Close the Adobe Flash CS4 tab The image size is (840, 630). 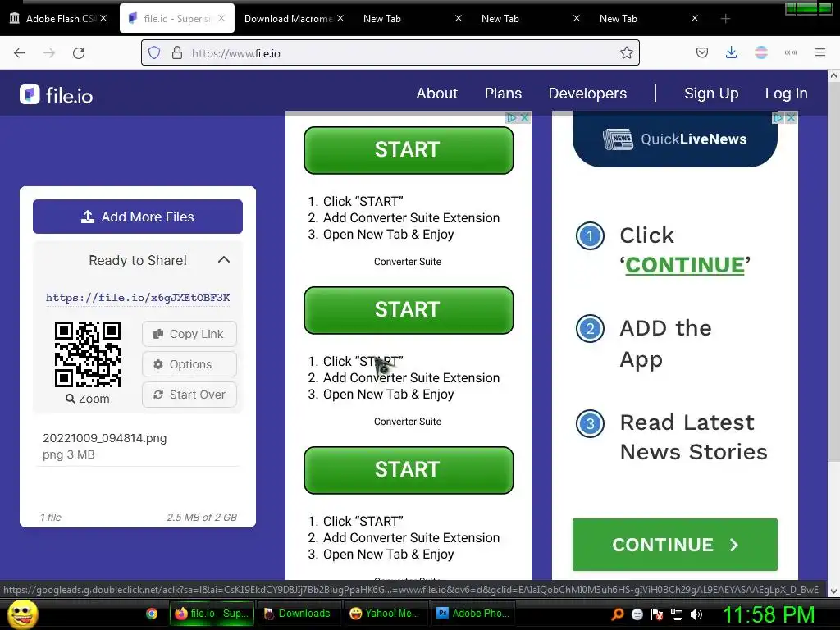[103, 18]
